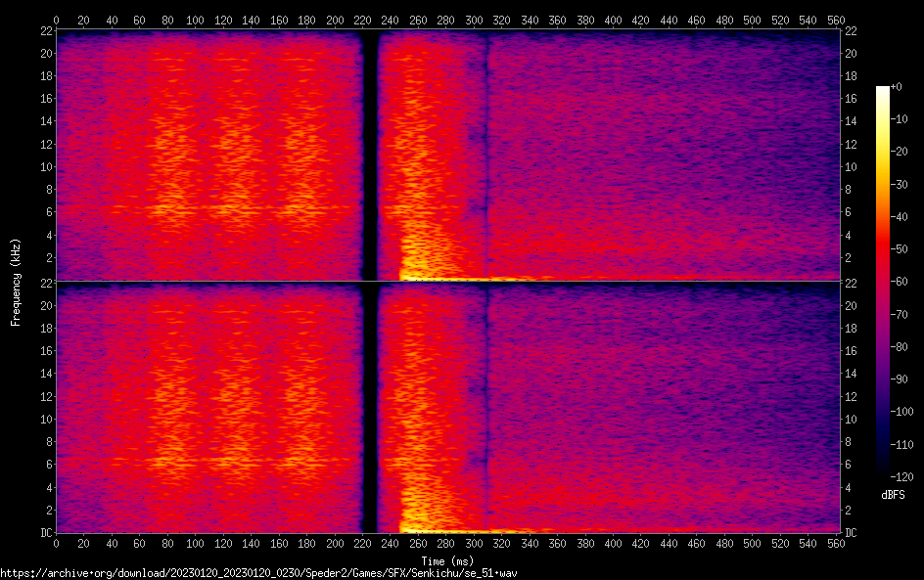Screen dimensions: 924x580
Task: Click the DC label on the bottom-right axis
Action: pyautogui.click(x=851, y=533)
